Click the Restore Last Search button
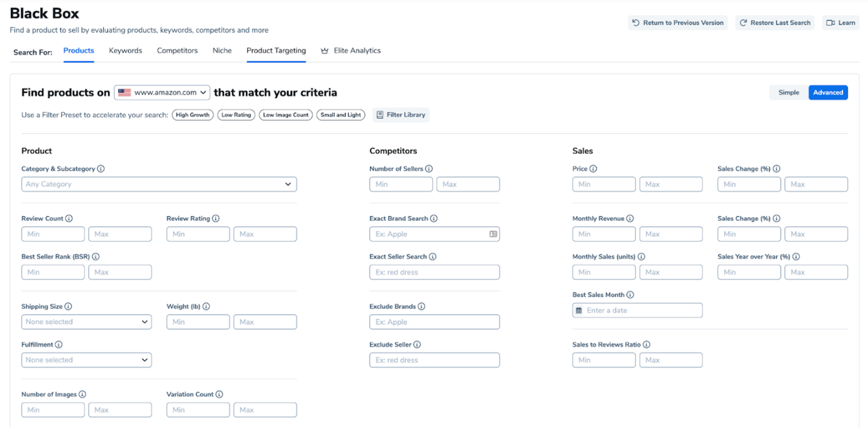 click(x=775, y=23)
